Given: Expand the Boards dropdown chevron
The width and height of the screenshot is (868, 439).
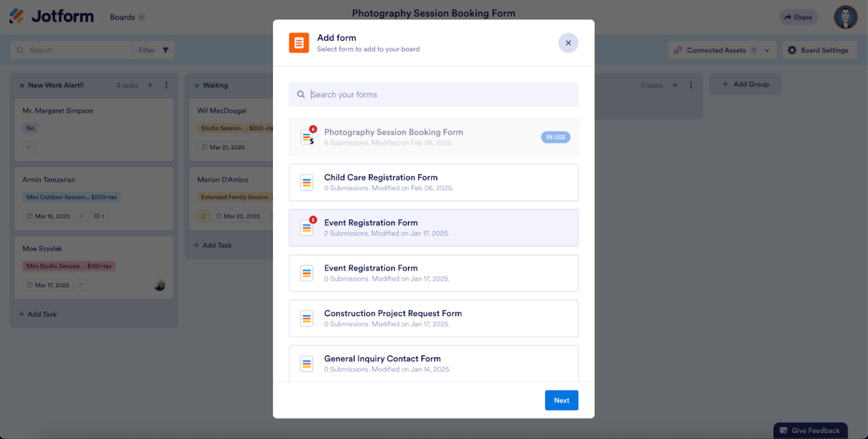Looking at the screenshot, I should (141, 17).
